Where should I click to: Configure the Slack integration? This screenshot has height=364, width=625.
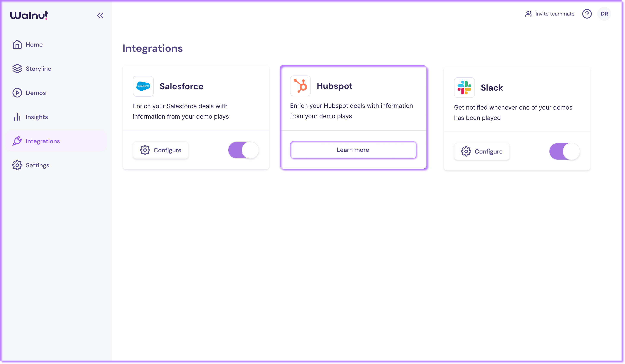click(482, 151)
